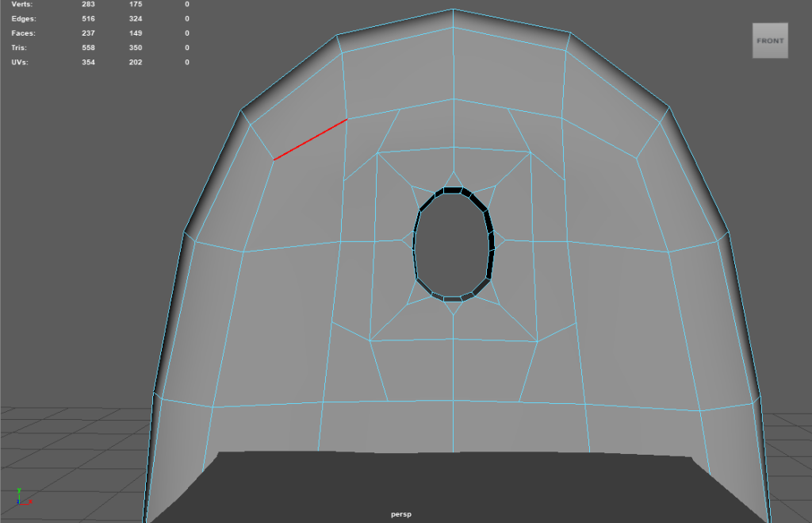Click the Edges count value 516

click(88, 19)
